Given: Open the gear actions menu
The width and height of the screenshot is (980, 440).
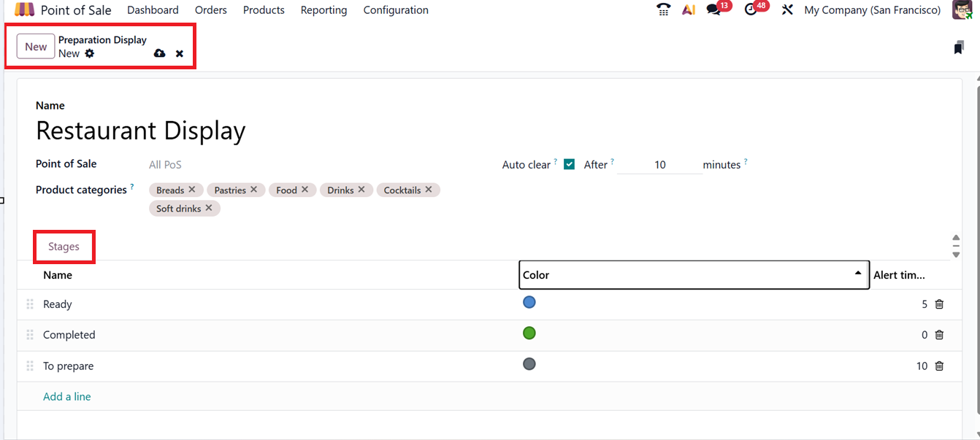Looking at the screenshot, I should (90, 53).
